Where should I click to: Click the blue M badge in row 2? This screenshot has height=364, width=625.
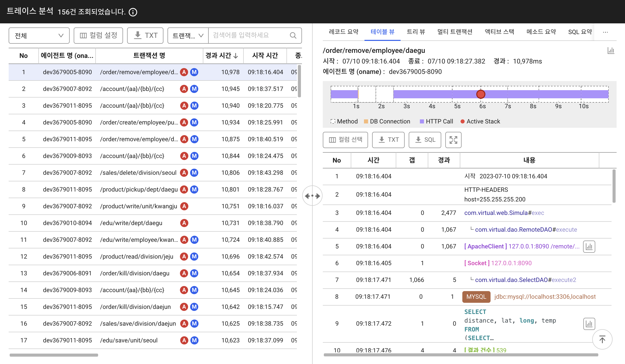194,89
